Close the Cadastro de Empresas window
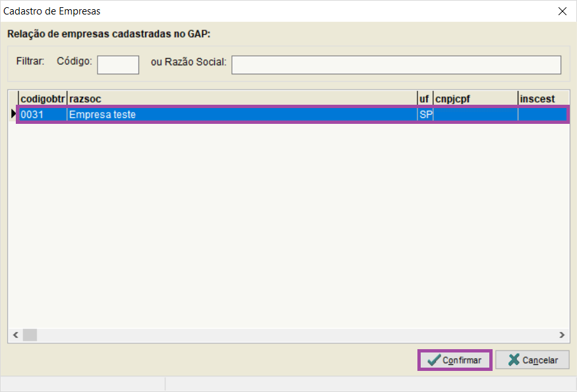This screenshot has width=577, height=392. point(562,11)
